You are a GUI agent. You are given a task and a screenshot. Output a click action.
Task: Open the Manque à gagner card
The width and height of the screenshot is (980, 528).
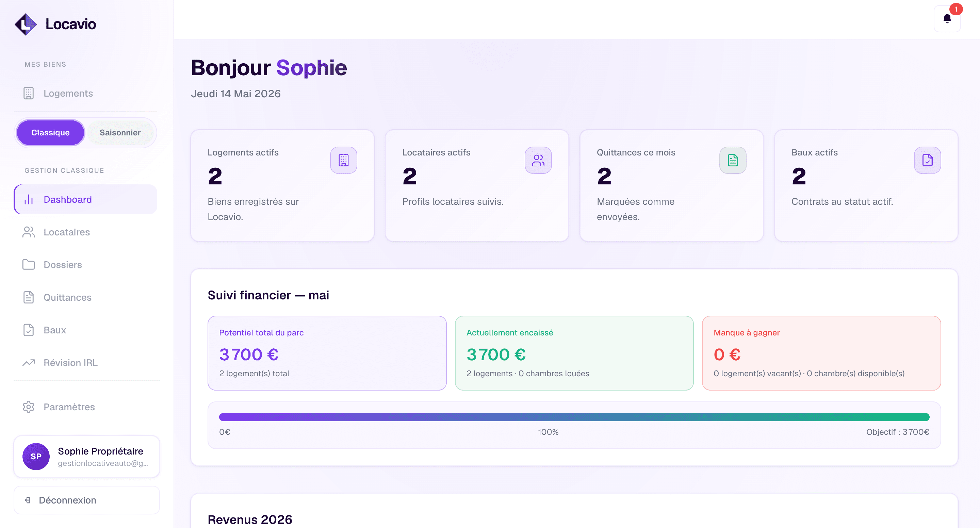pyautogui.click(x=821, y=353)
